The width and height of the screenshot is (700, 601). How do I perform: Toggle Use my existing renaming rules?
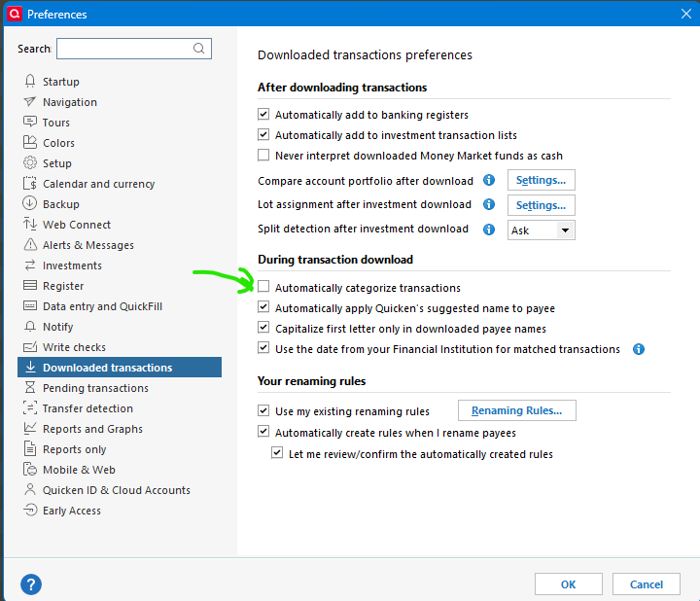pos(263,410)
